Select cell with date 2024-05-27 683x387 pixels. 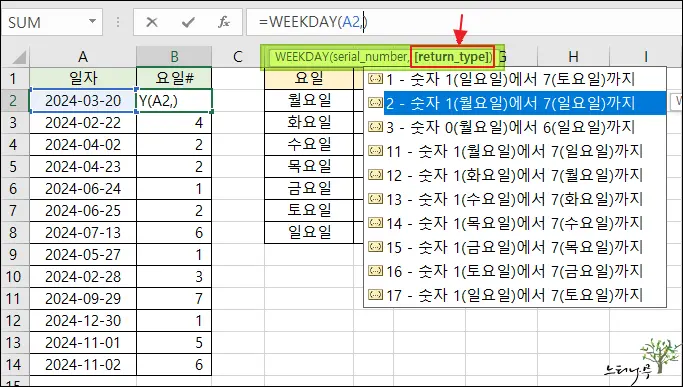83,255
